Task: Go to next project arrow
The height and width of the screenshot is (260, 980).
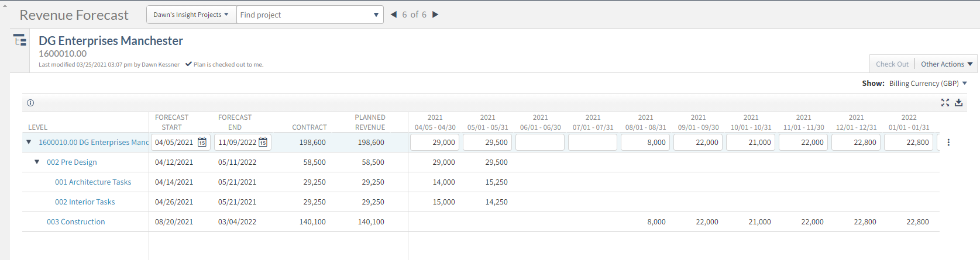Action: tap(435, 15)
